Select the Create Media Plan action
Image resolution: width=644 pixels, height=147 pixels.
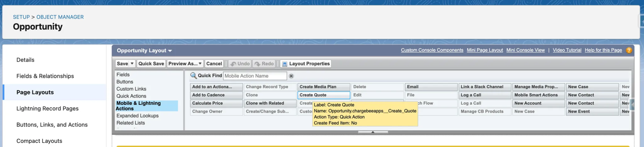coord(324,87)
